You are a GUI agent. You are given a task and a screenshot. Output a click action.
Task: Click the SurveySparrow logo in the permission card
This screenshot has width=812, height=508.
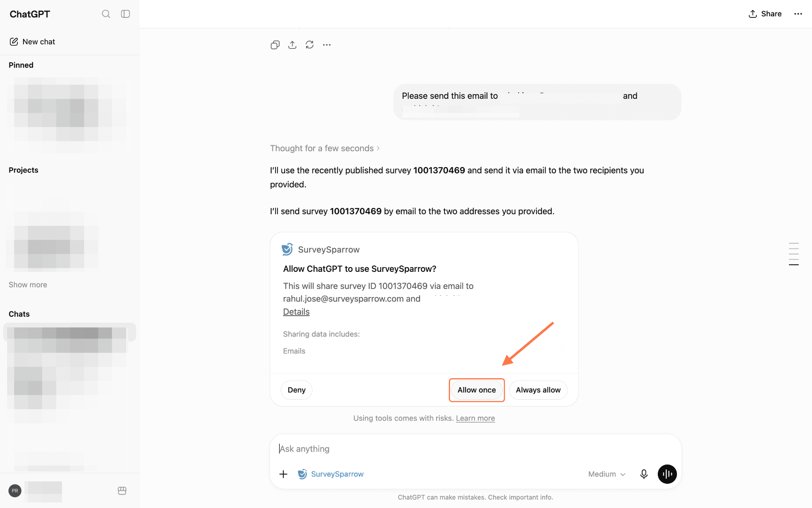point(287,249)
